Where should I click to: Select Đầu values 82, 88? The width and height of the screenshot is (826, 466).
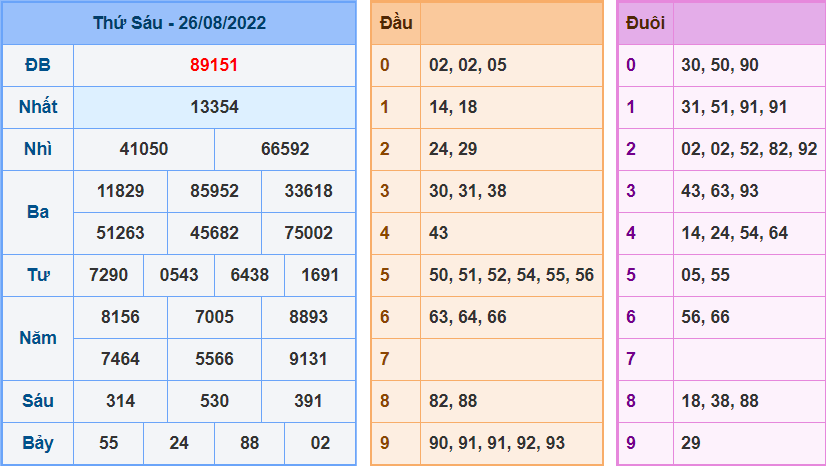453,401
